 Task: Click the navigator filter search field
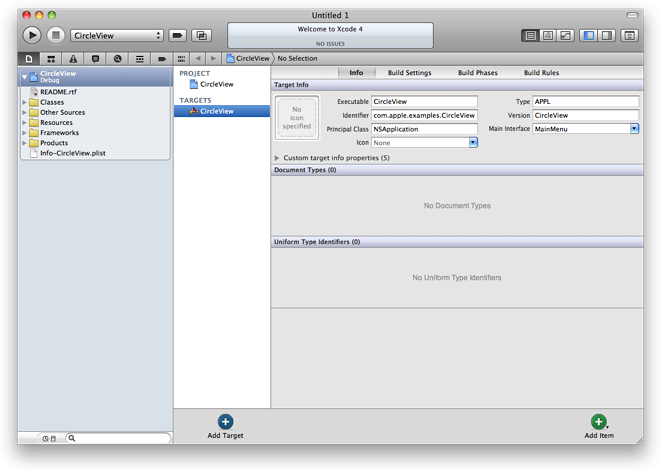click(x=118, y=438)
